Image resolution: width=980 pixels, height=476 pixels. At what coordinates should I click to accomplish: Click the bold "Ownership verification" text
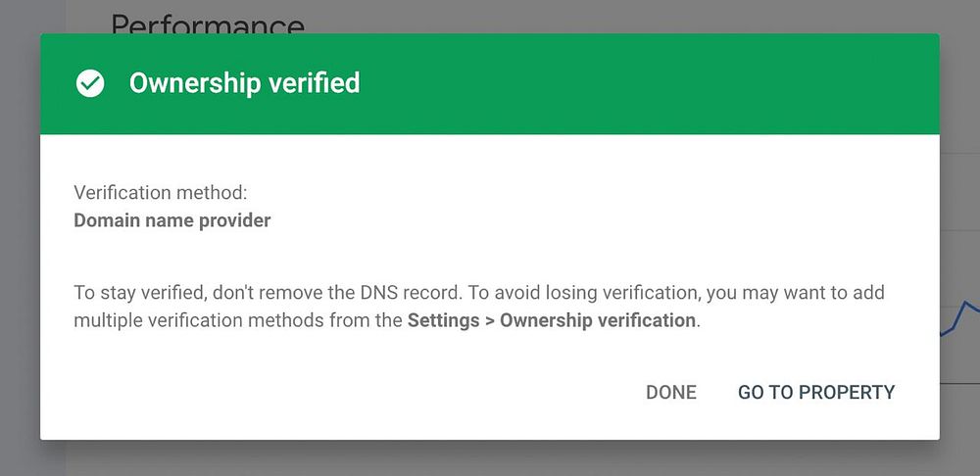(598, 320)
